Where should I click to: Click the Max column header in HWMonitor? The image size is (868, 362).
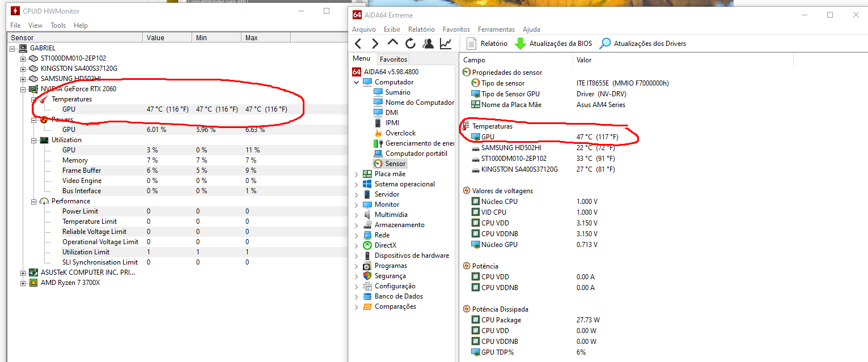point(266,38)
